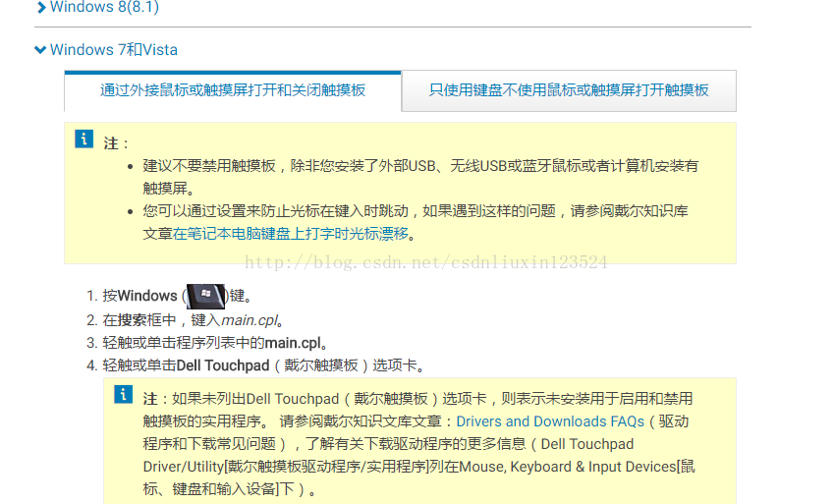
Task: Click the info icon in the Dell Touchpad note
Action: 123,395
